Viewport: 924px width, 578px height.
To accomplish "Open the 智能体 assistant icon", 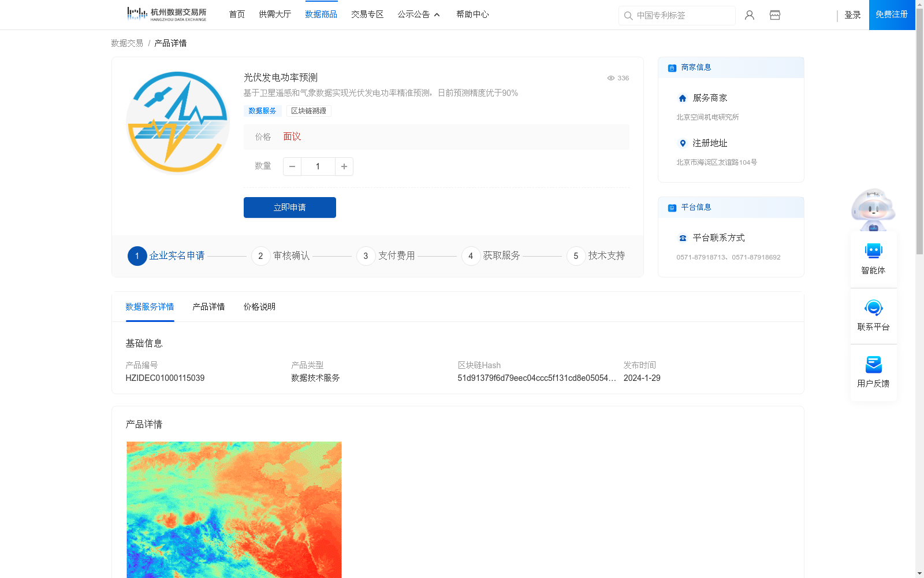I will click(874, 251).
